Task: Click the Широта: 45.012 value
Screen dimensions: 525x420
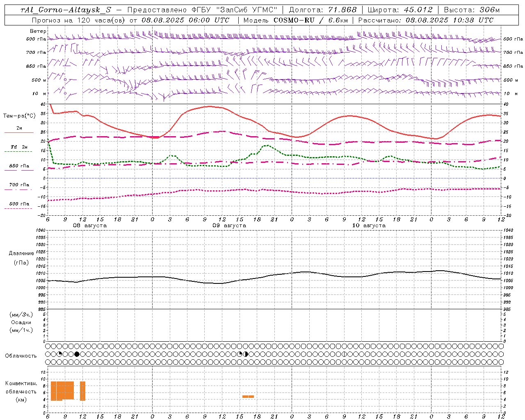Action: [400, 10]
